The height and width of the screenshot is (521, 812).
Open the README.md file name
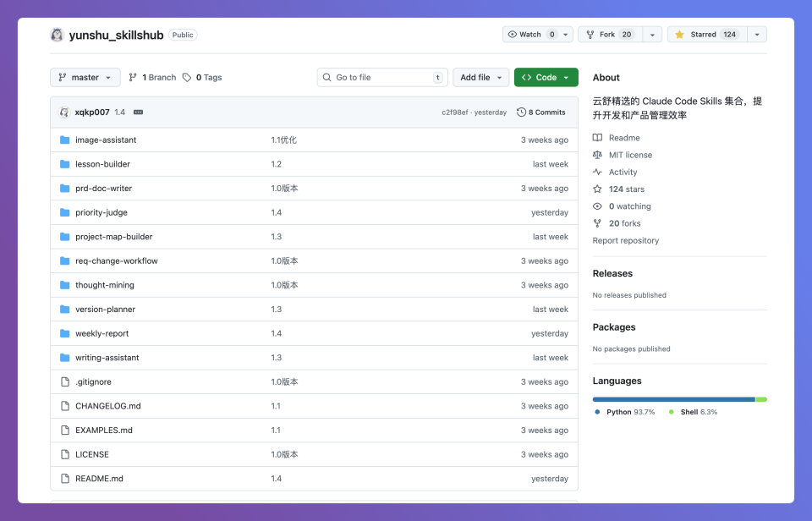[100, 479]
